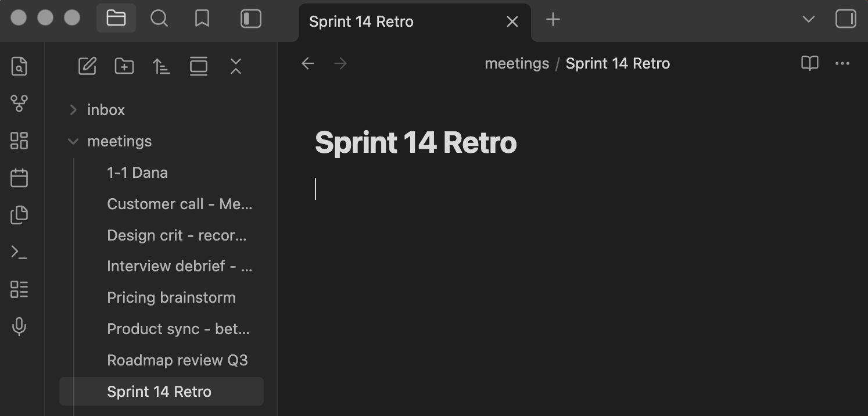Open graph view from ribbon
This screenshot has width=868, height=416.
click(19, 104)
